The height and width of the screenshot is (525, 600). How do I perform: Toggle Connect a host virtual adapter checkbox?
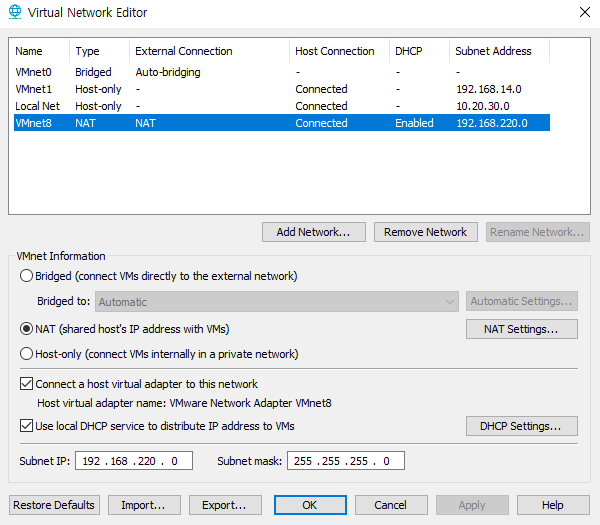[x=26, y=383]
